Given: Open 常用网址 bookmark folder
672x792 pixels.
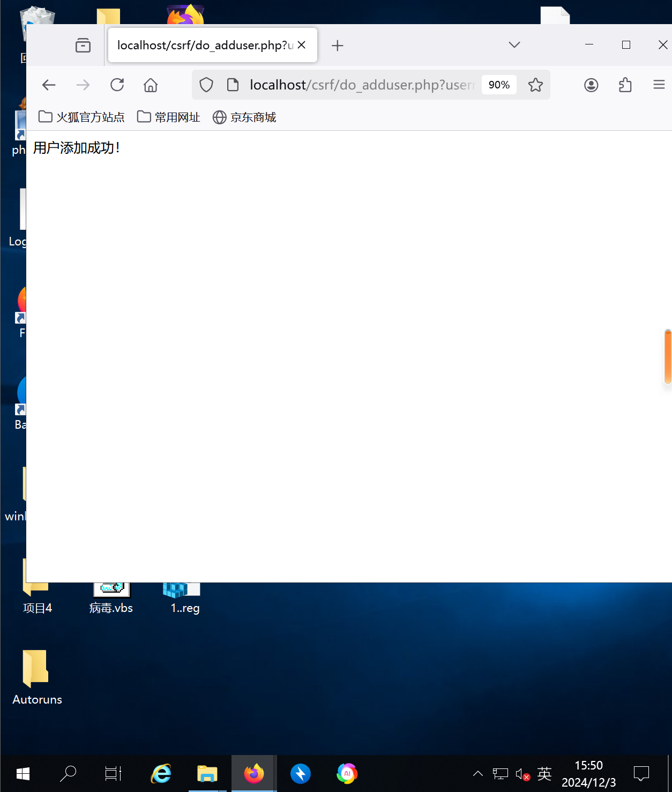Looking at the screenshot, I should click(x=169, y=117).
